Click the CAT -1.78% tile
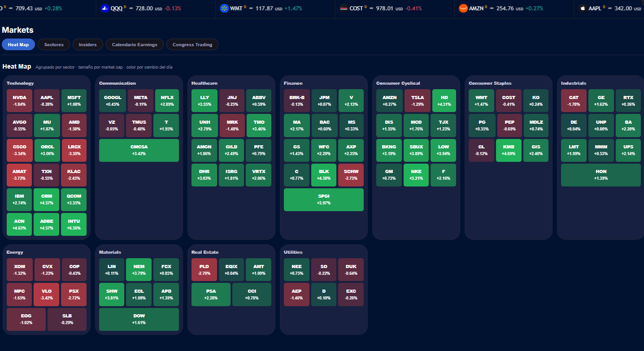Screen dimensions: 644x351 574,100
